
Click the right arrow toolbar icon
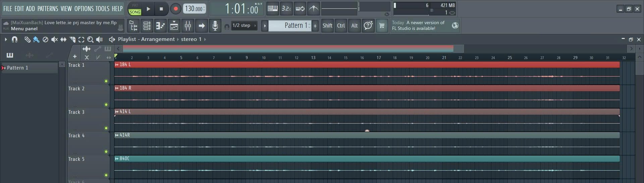(201, 26)
